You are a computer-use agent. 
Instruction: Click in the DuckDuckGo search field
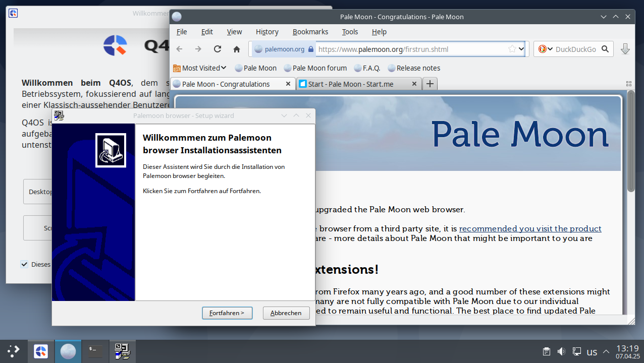(575, 49)
